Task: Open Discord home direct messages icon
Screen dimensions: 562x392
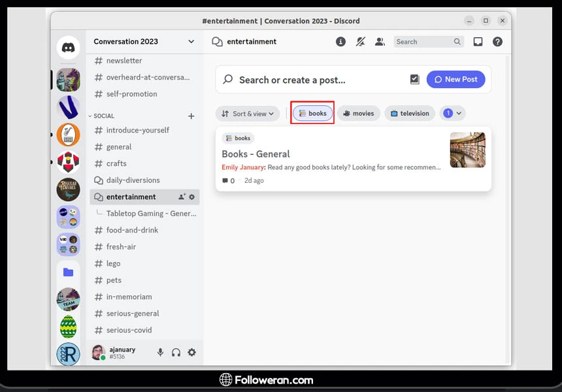Action: click(x=68, y=47)
